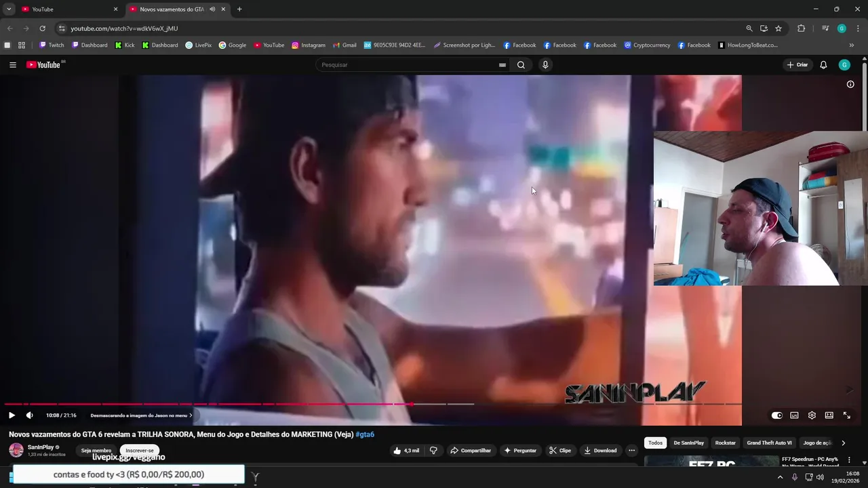Enter fullscreen mode
868x488 pixels.
(846, 415)
